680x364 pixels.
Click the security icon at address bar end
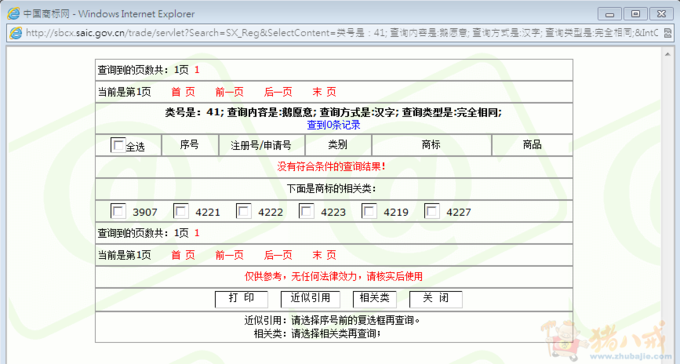pyautogui.click(x=667, y=33)
